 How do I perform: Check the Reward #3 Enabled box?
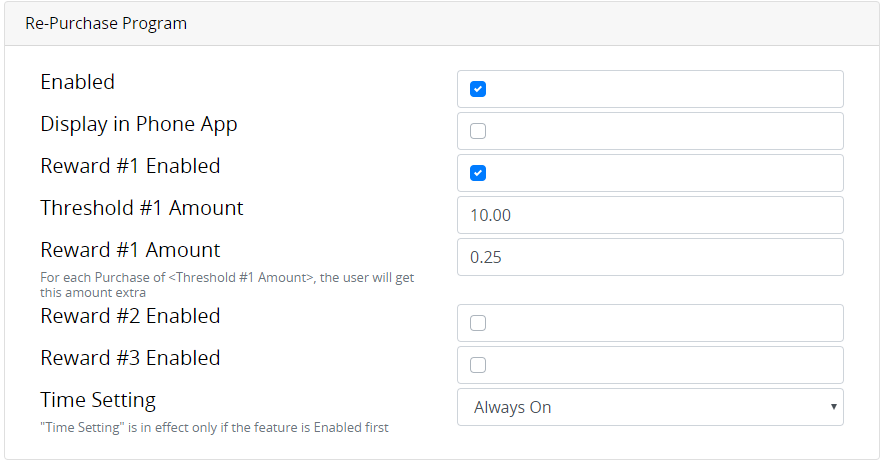[478, 365]
